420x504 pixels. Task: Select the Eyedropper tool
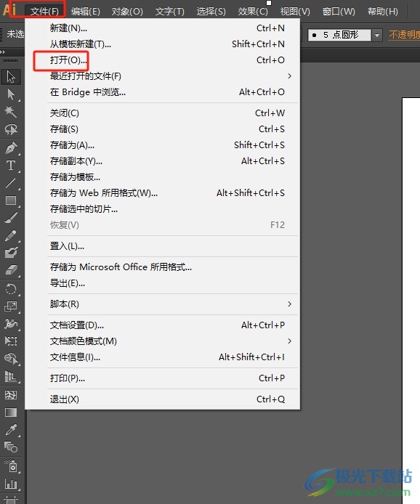pyautogui.click(x=11, y=429)
